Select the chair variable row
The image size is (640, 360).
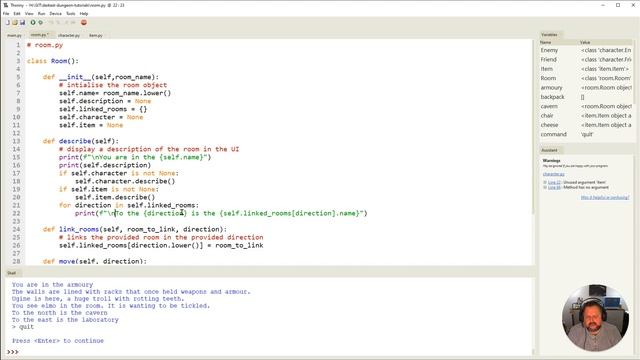tap(585, 116)
